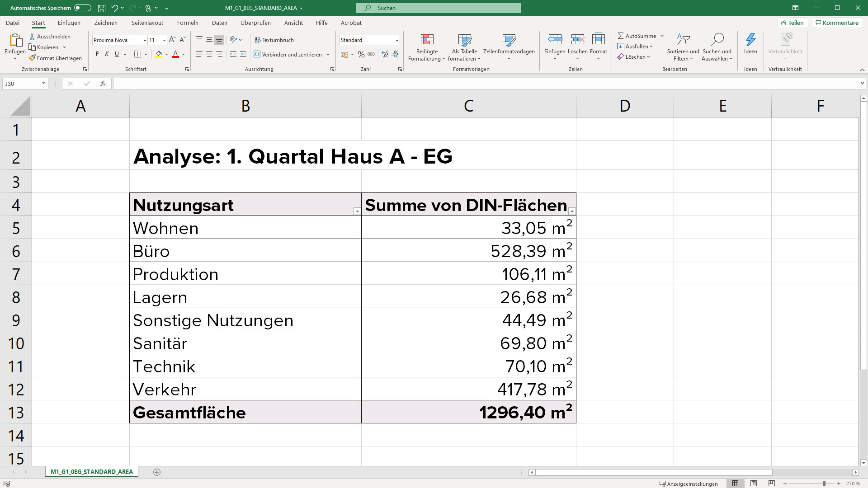868x488 pixels.
Task: Click the Sort and Filter icon
Action: coord(683,40)
